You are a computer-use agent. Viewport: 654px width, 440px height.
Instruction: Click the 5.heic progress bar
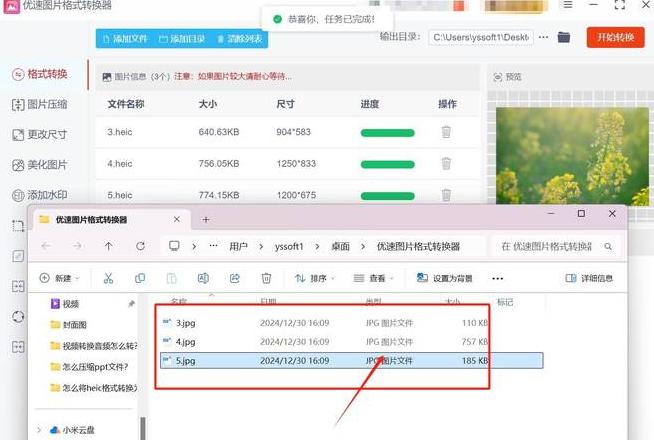[x=387, y=196]
